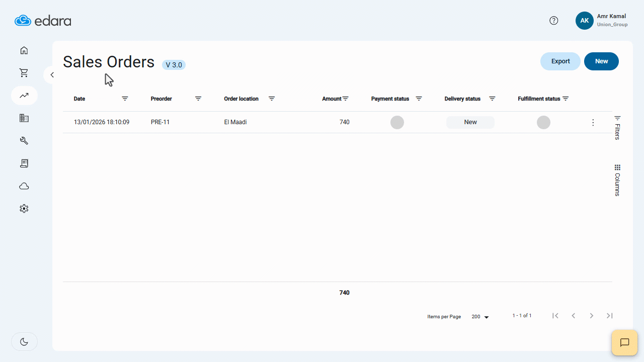The height and width of the screenshot is (362, 644).
Task: Open the Filters panel
Action: pos(617,126)
